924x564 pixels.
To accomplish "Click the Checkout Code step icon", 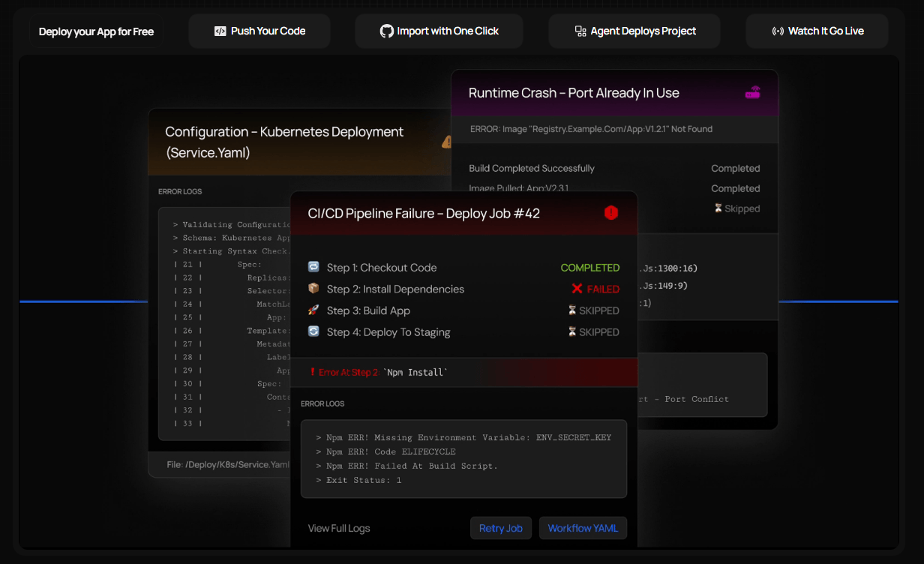I will [x=313, y=267].
